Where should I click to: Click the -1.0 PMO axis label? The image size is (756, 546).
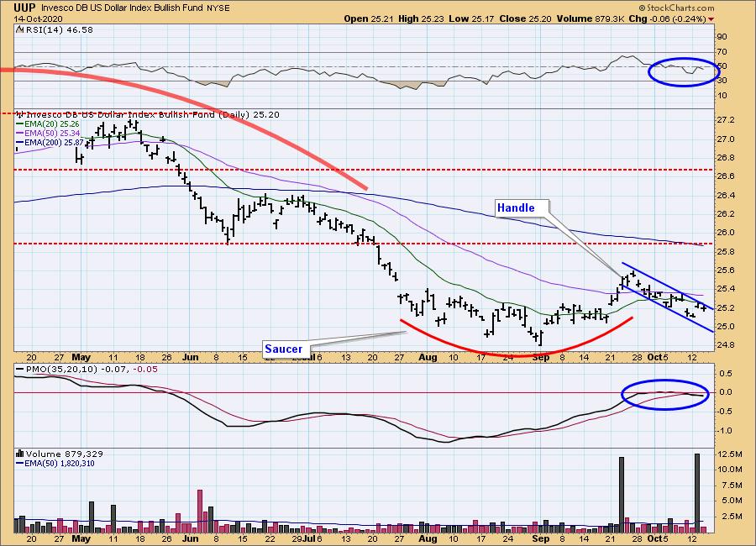[x=726, y=431]
